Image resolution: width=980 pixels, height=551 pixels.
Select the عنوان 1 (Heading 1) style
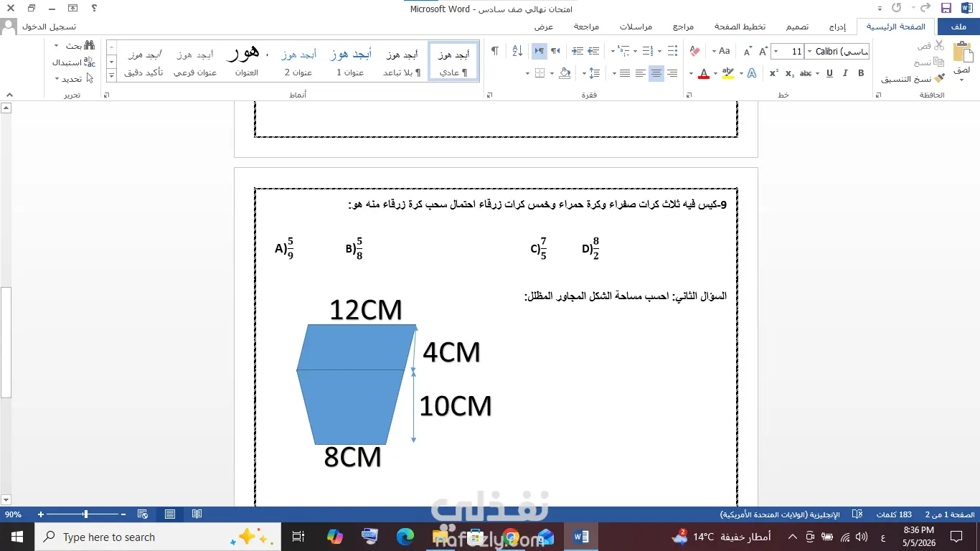(350, 62)
